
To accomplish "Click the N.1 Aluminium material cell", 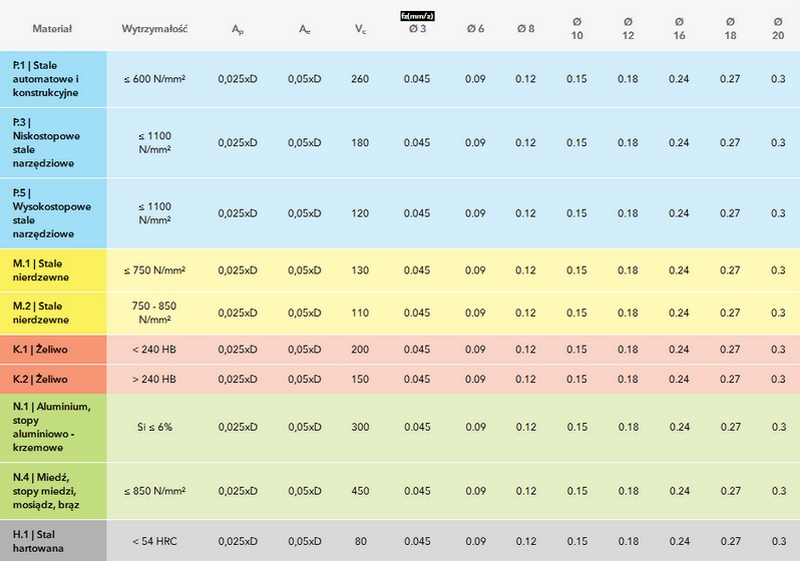I will 53,427.
